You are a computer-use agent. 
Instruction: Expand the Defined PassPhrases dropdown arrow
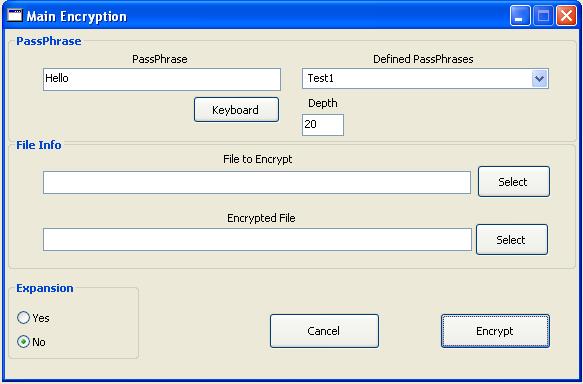pos(539,78)
